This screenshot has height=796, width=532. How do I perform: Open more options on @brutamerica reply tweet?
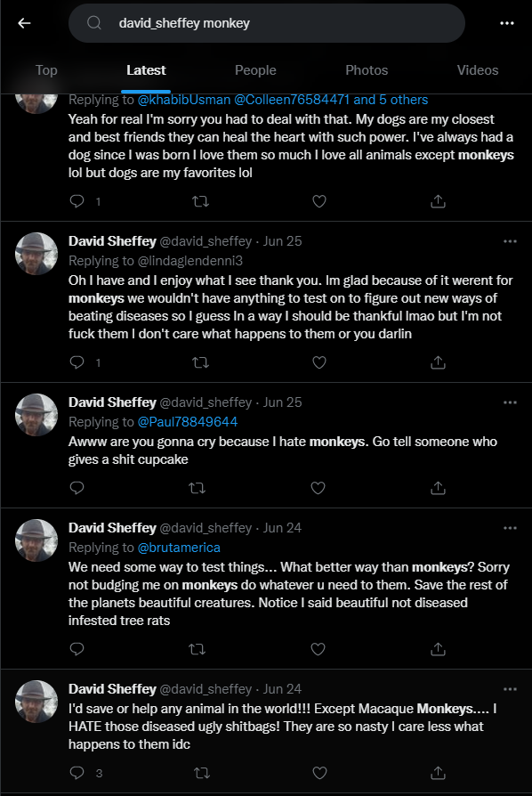pyautogui.click(x=510, y=528)
